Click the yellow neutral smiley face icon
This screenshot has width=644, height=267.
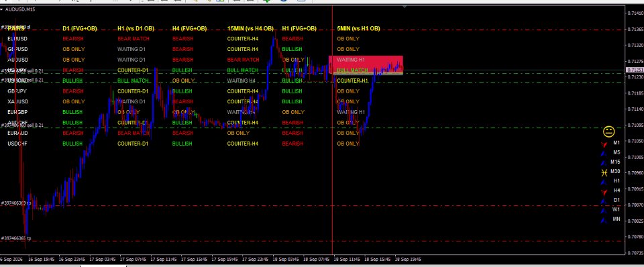point(608,131)
